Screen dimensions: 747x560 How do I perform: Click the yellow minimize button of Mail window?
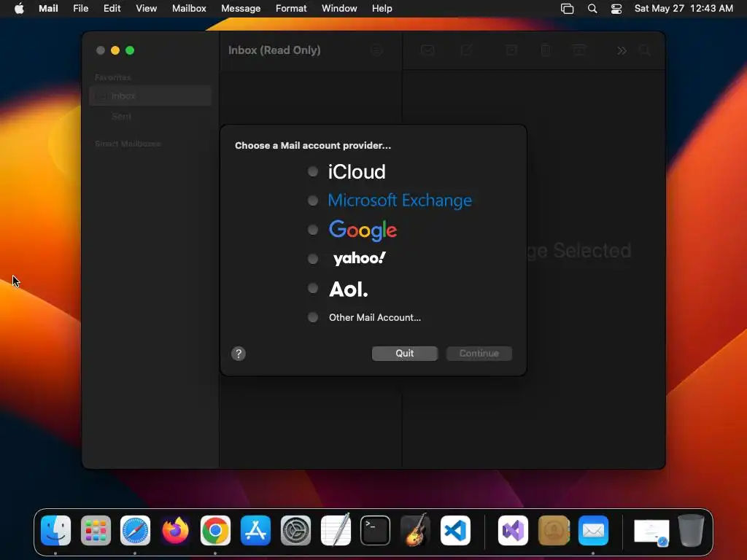click(x=115, y=50)
